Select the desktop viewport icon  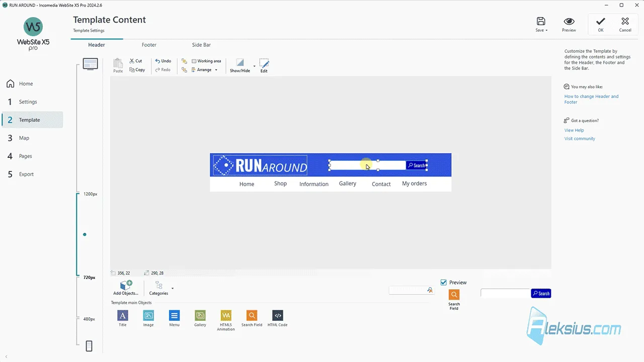pos(90,64)
